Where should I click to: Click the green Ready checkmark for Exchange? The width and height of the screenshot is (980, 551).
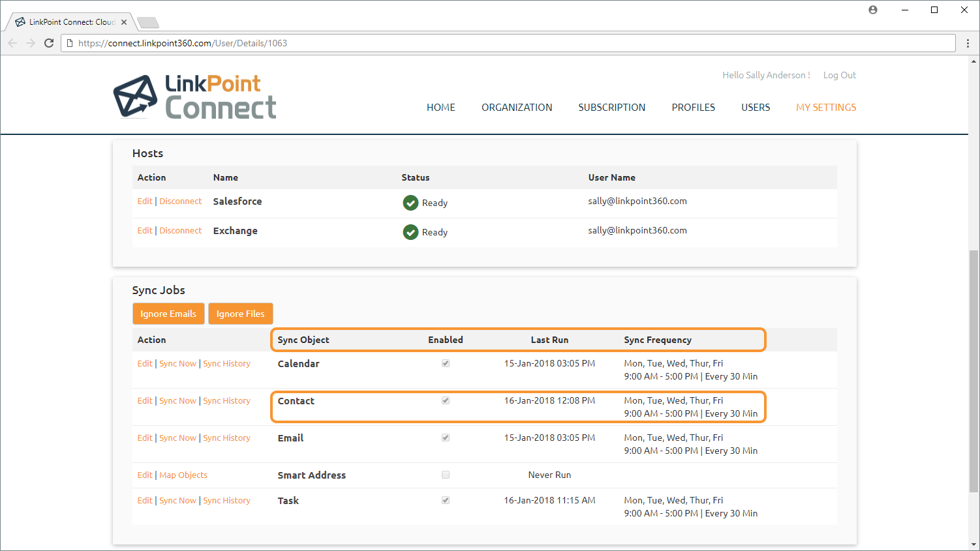(410, 232)
